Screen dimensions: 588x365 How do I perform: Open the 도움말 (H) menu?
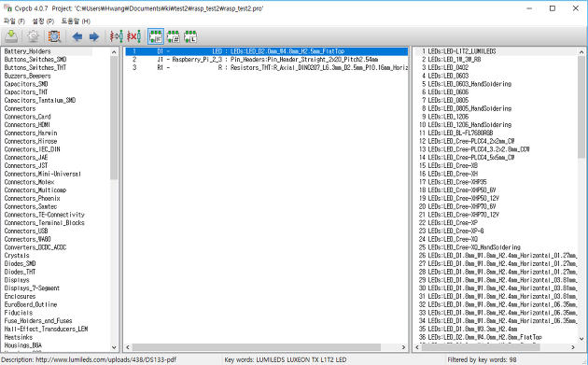pos(76,21)
